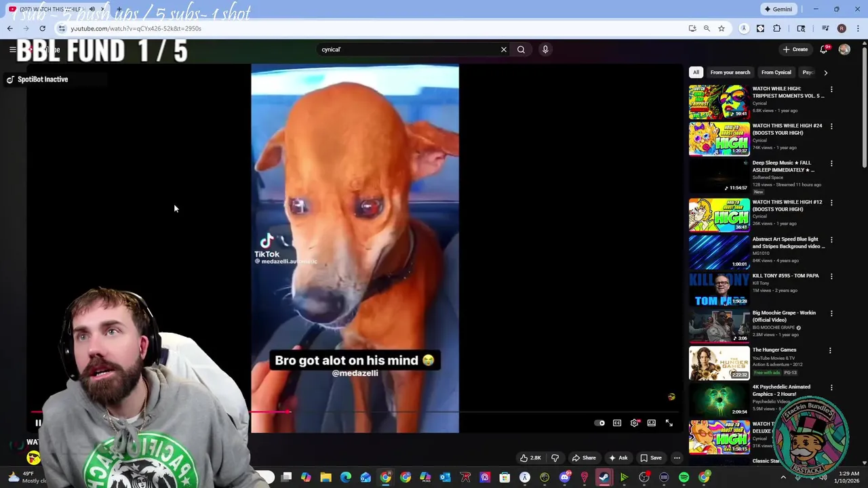Viewport: 868px width, 488px height.
Task: Open Chrome three-dot menu
Action: [x=858, y=28]
